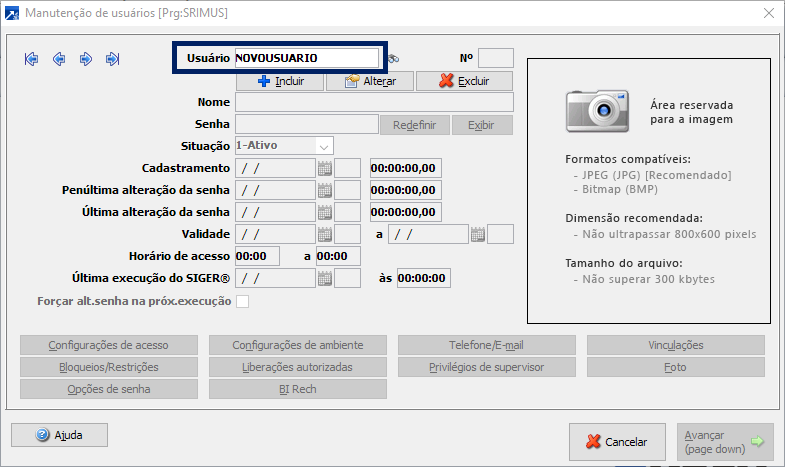Open Configurações de acesso
The height and width of the screenshot is (467, 785).
pyautogui.click(x=109, y=345)
